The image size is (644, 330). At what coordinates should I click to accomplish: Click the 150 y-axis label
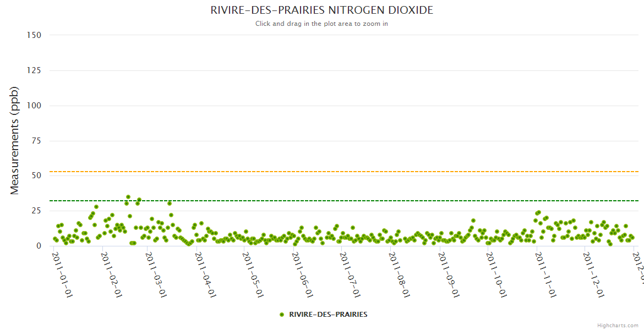[34, 35]
